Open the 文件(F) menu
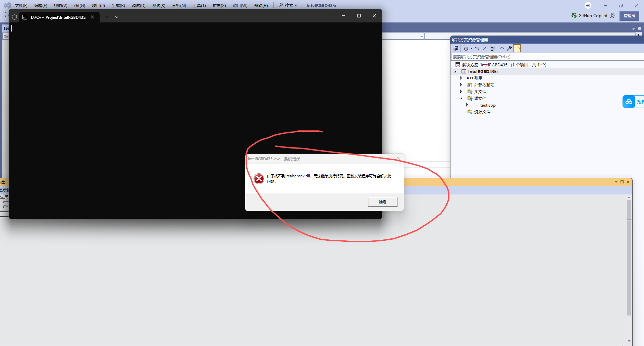Viewport: 644px width, 346px height. tap(21, 5)
